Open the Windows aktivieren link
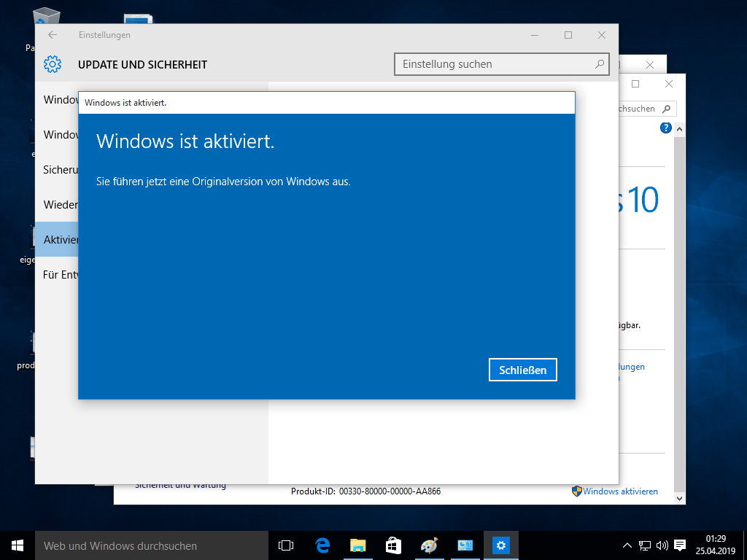The width and height of the screenshot is (747, 560). click(619, 491)
